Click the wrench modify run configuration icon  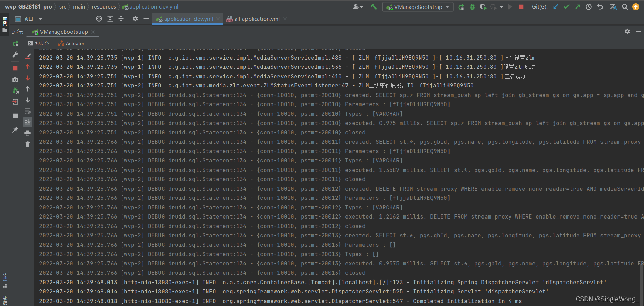click(15, 55)
